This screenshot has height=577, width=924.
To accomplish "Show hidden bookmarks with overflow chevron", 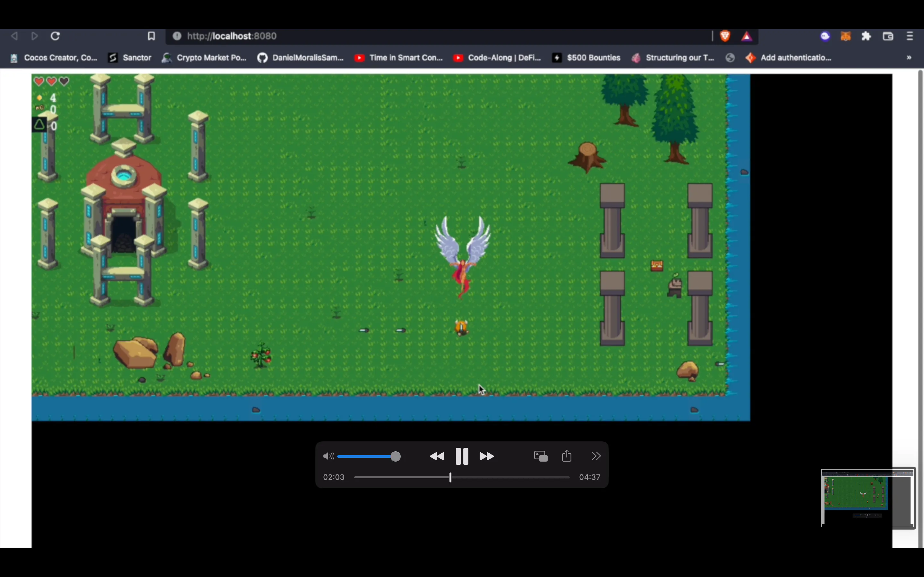I will pyautogui.click(x=909, y=58).
